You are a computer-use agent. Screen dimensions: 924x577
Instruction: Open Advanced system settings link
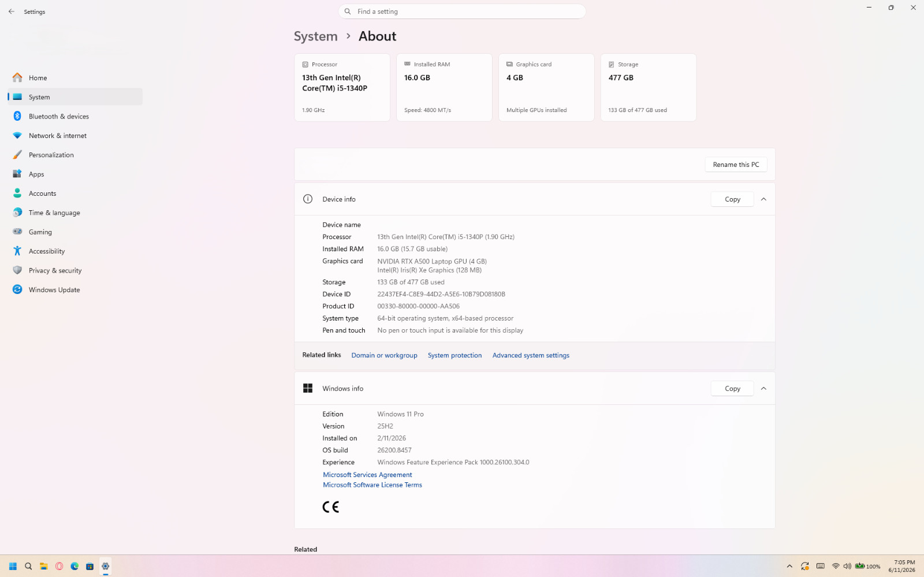pyautogui.click(x=531, y=355)
